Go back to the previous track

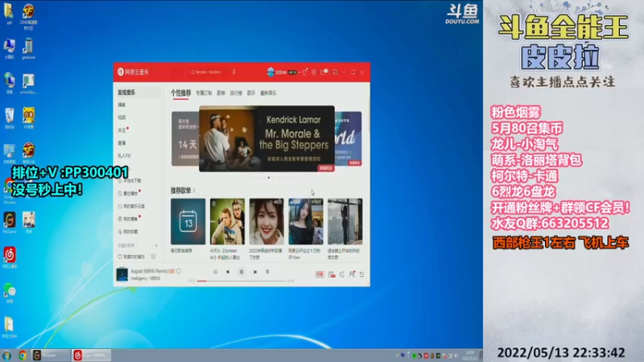228,272
